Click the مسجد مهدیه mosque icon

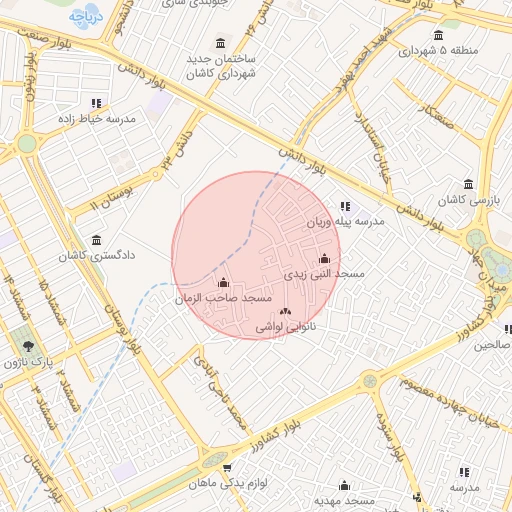(x=344, y=486)
